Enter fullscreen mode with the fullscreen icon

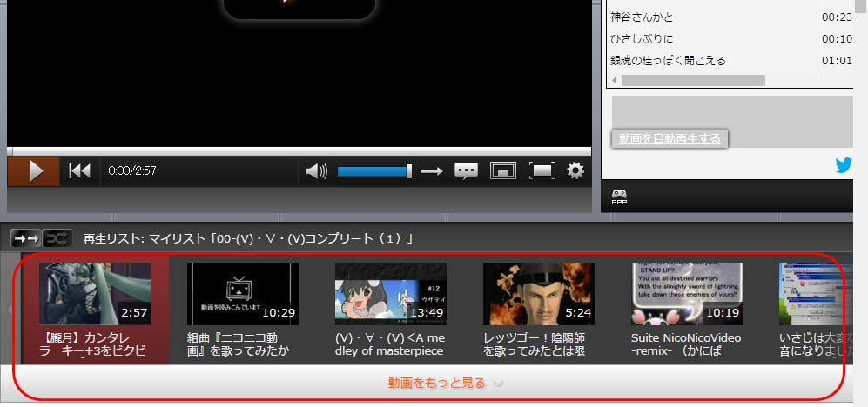542,170
